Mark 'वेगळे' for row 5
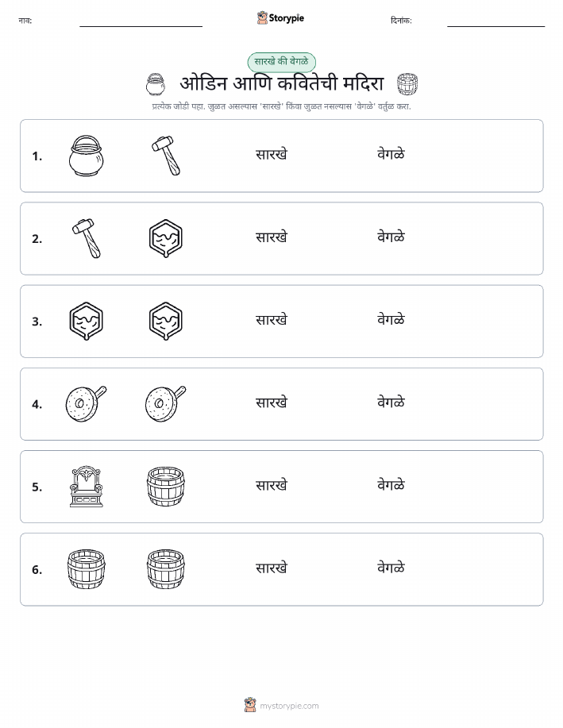Viewport: 563px width, 728px height. click(x=391, y=485)
